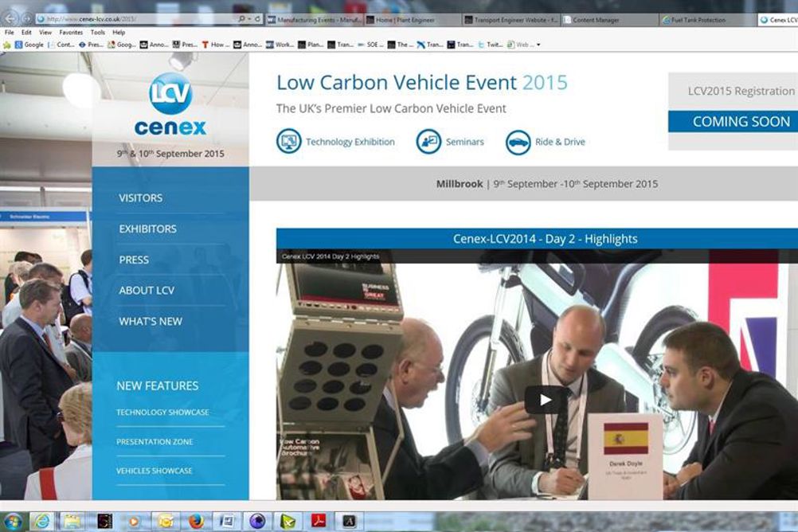Click the cenex-lcv.co.uk address bar
798x532 pixels.
[135, 19]
